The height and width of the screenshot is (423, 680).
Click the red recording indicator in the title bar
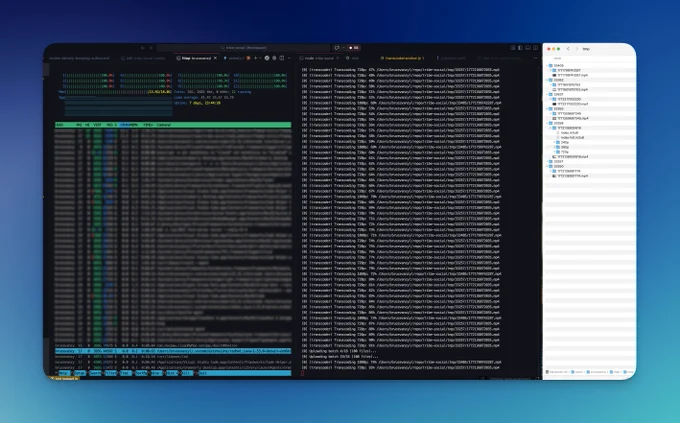(x=353, y=48)
